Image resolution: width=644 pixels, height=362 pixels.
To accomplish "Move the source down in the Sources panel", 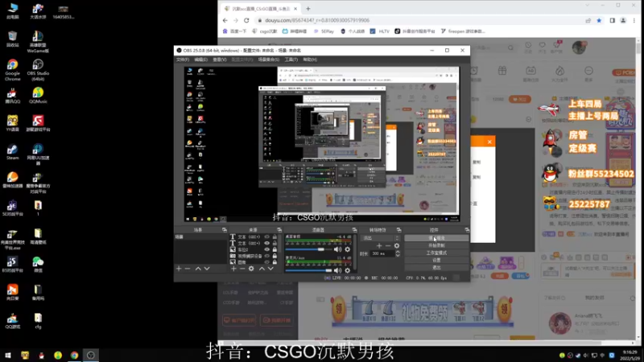I will (270, 269).
